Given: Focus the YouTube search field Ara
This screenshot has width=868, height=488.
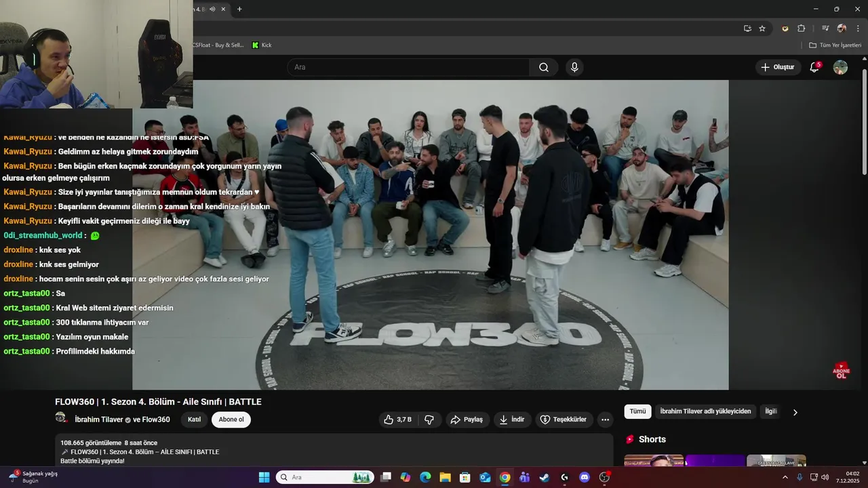Looking at the screenshot, I should pyautogui.click(x=408, y=67).
